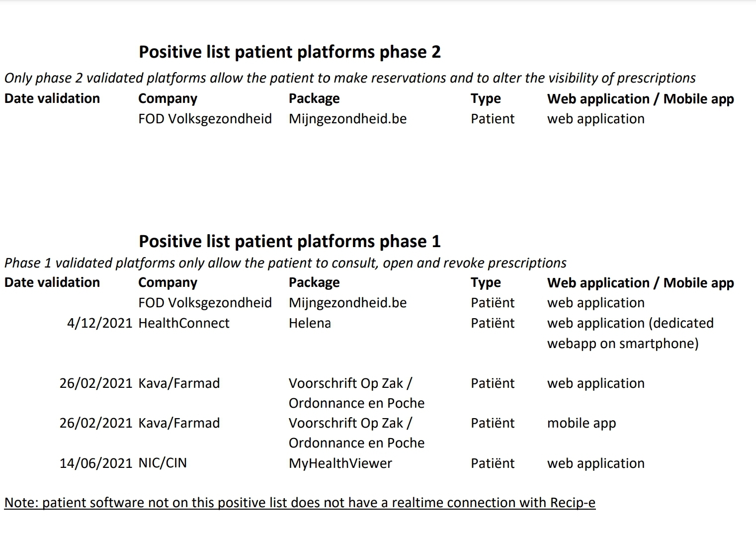Screen dimensions: 756x537
Task: Select the Mijngezondheid.be package in phase 2 table
Action: click(x=347, y=119)
